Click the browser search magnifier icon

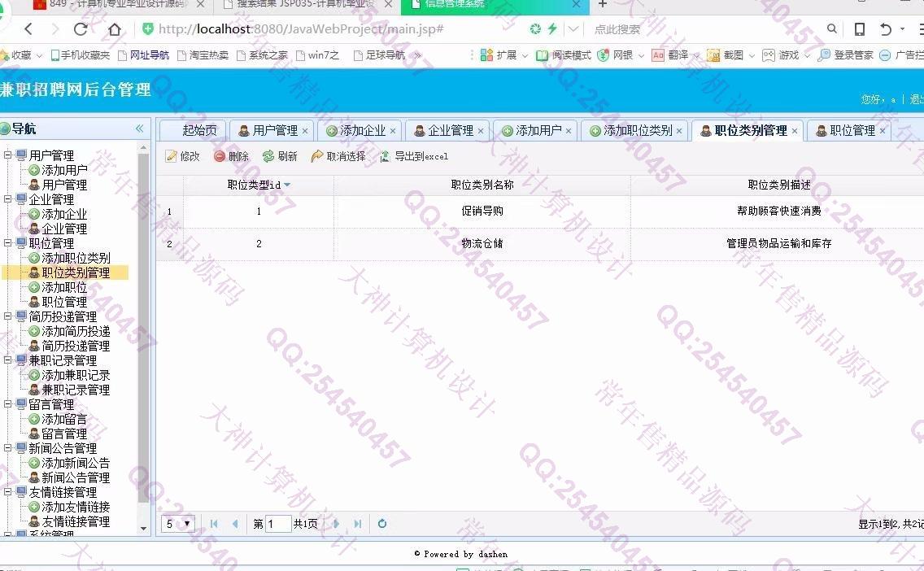(831, 28)
